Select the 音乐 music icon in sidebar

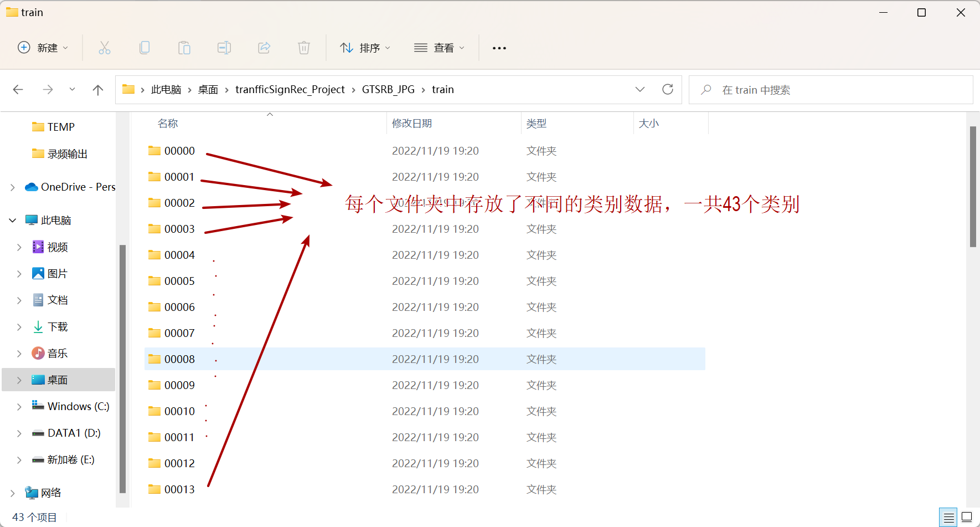[38, 353]
